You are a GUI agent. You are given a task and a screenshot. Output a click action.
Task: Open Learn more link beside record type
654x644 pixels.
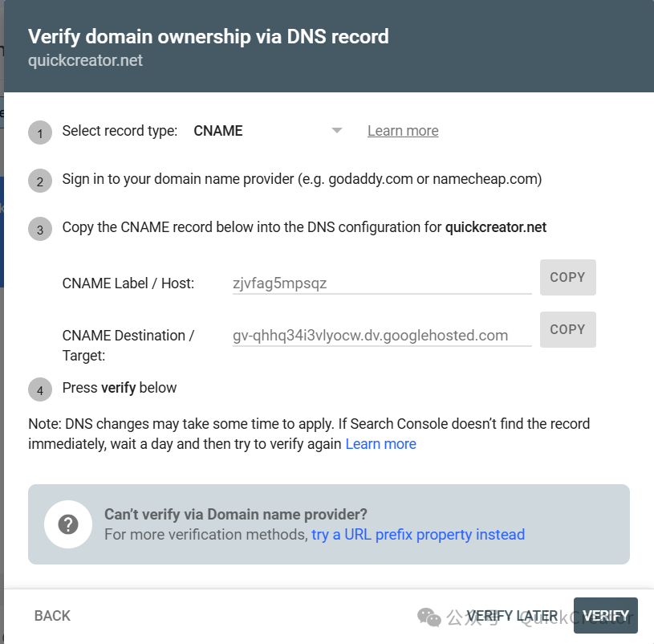pos(403,131)
